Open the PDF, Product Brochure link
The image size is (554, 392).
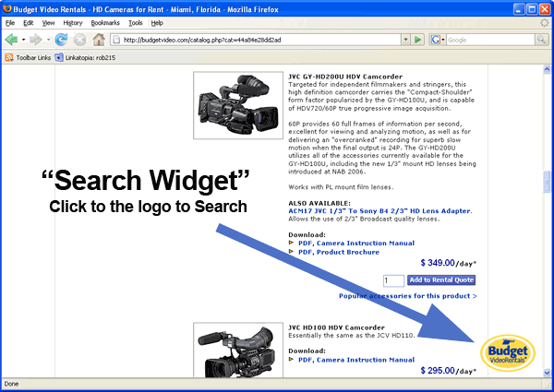point(339,252)
